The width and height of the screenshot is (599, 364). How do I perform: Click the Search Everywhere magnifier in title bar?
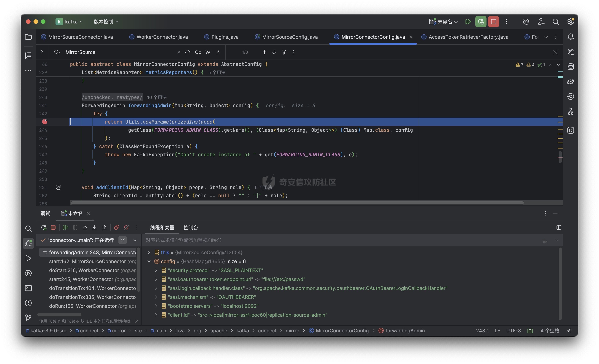556,22
